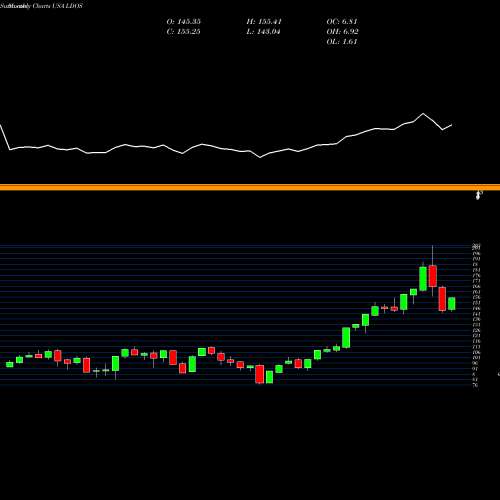Click the small white marker icon below the orange bar
The width and height of the screenshot is (500, 500).
click(x=479, y=195)
